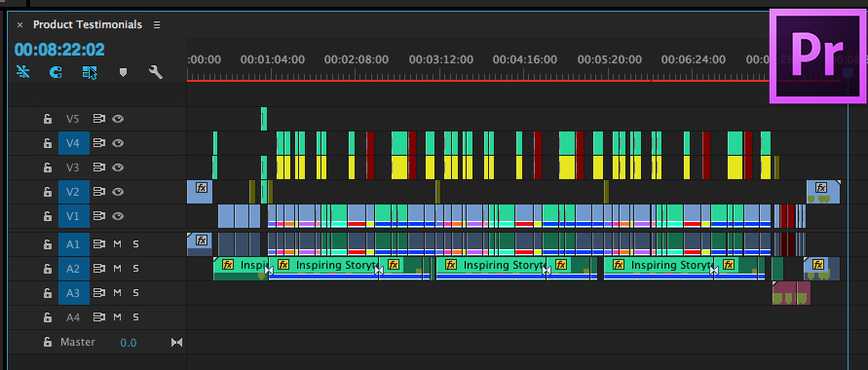Target track V3 header label
Viewport: 868px width, 370px height.
(x=73, y=167)
